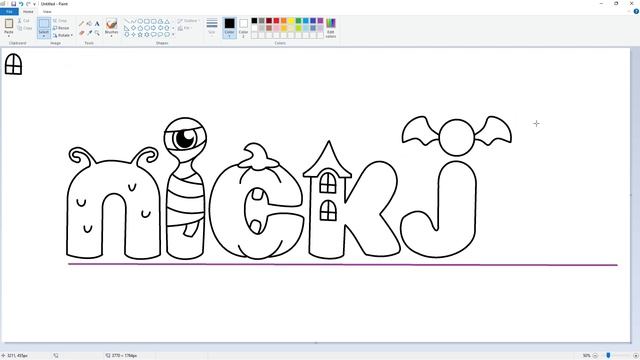640x360 pixels.
Task: Pick the dark red color swatch
Action: [x=269, y=21]
